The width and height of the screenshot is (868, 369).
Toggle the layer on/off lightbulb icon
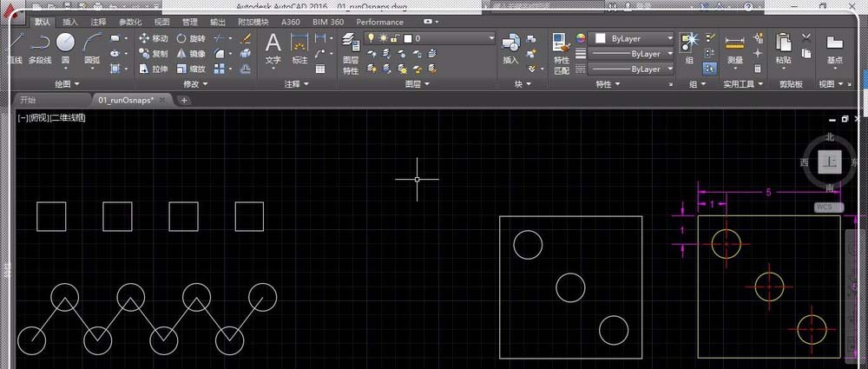pos(371,39)
